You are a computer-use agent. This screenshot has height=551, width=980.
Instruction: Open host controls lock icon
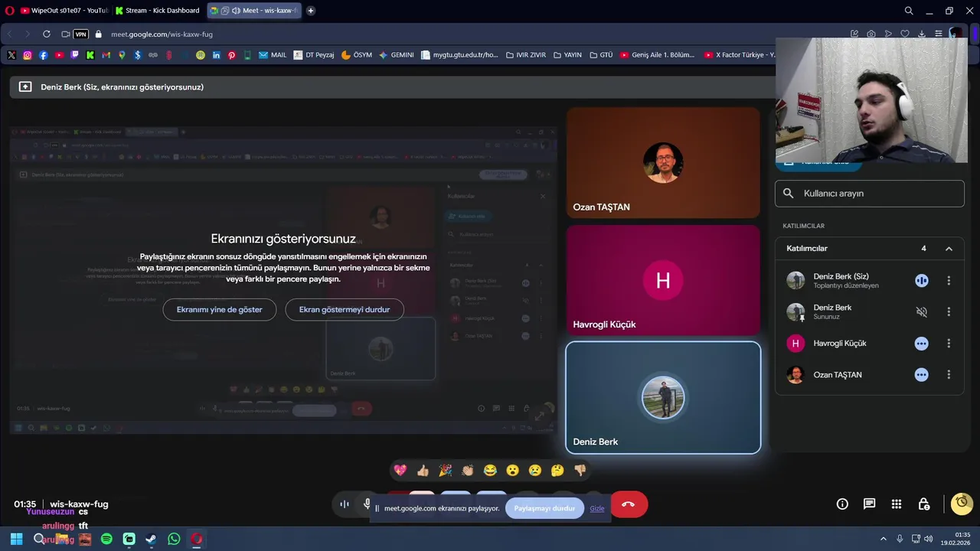click(924, 504)
